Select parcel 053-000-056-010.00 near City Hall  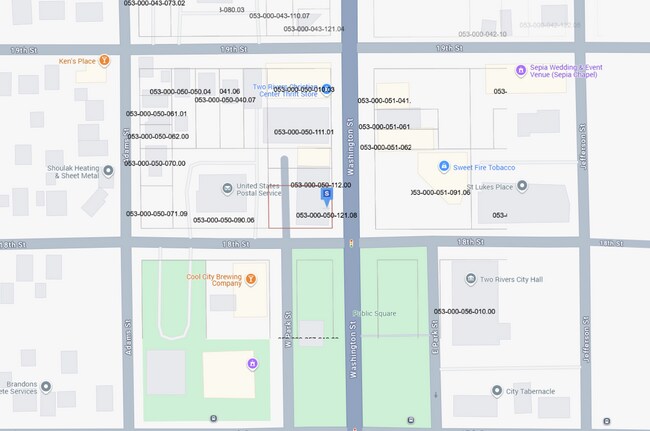(x=464, y=311)
